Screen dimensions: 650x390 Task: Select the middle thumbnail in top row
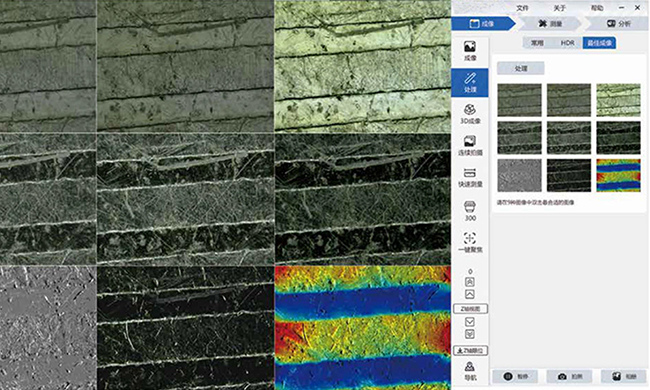(569, 100)
